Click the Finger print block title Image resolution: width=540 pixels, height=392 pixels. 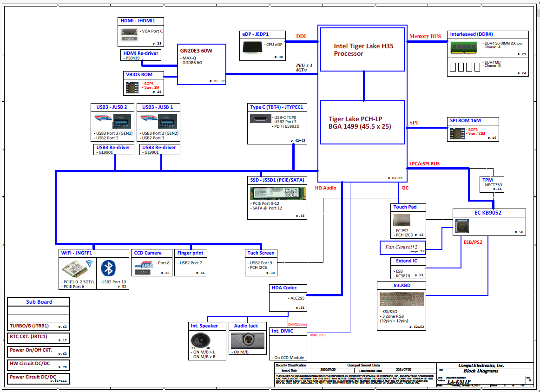point(190,253)
